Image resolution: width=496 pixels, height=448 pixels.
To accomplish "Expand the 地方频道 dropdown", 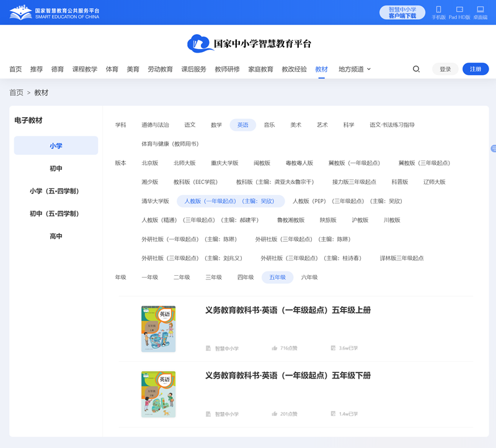I will click(x=355, y=69).
